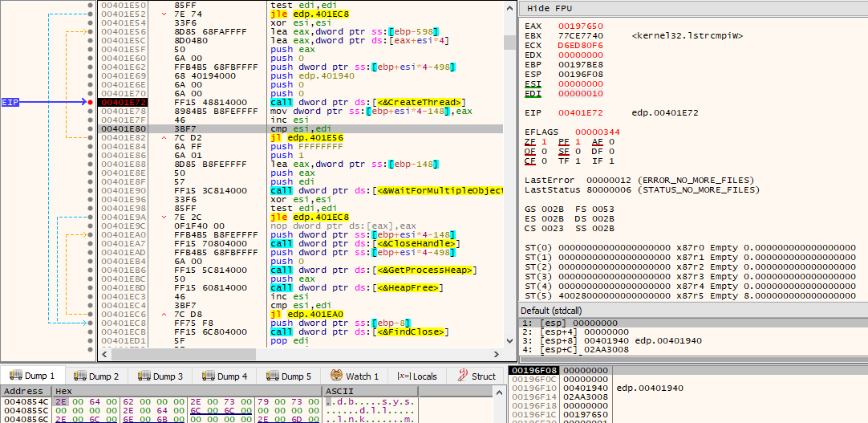This screenshot has width=868, height=423.
Task: Toggle breakpoint bullet beside 00401ECB
Action: pos(90,332)
